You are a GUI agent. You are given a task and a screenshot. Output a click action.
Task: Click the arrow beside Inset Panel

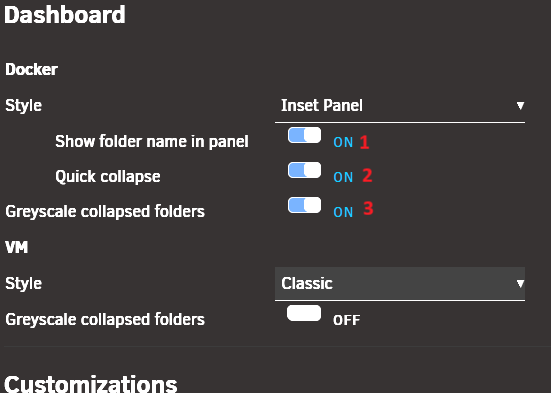(520, 105)
